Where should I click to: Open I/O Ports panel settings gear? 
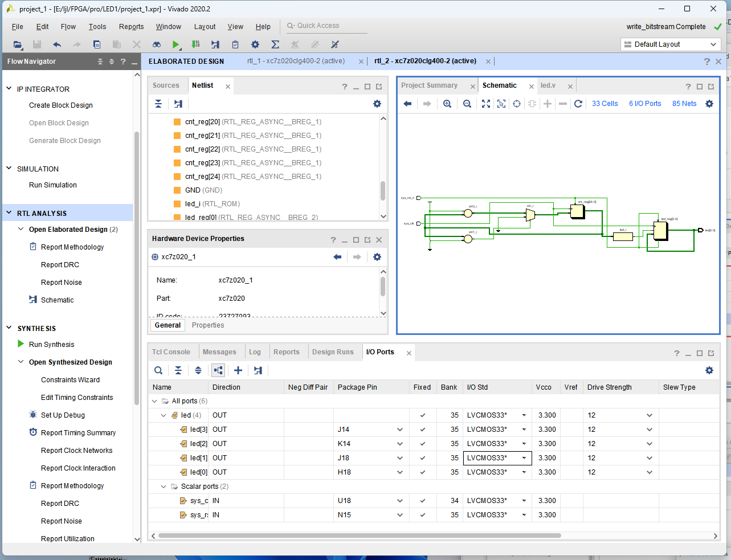(x=709, y=370)
